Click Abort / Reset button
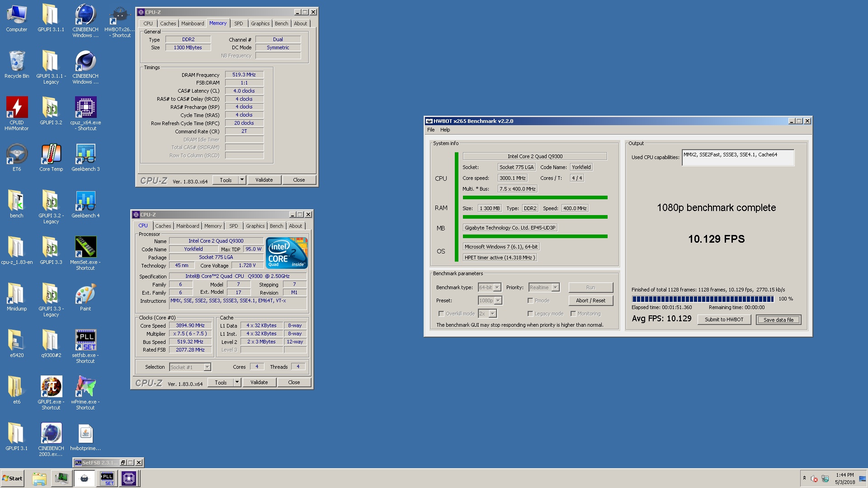Viewport: 868px width, 488px height. pos(591,300)
